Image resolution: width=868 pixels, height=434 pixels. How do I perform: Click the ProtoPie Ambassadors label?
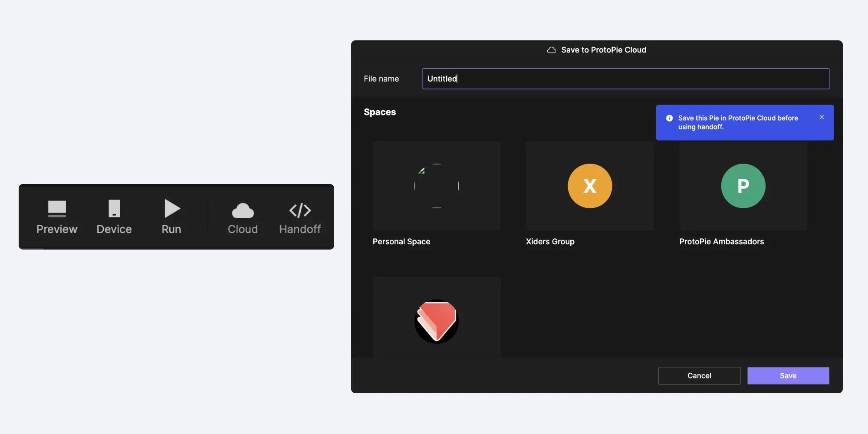pyautogui.click(x=721, y=241)
